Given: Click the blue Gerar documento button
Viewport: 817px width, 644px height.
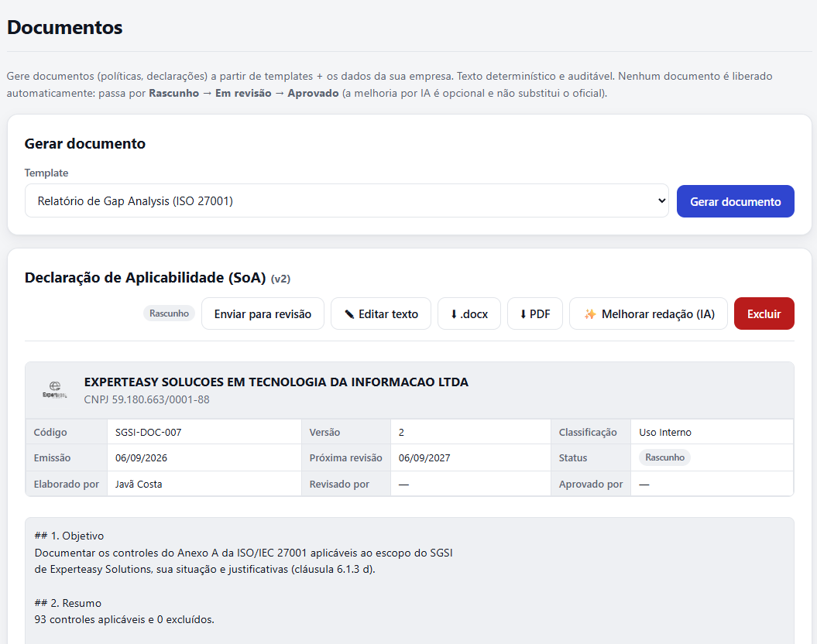Looking at the screenshot, I should [735, 201].
